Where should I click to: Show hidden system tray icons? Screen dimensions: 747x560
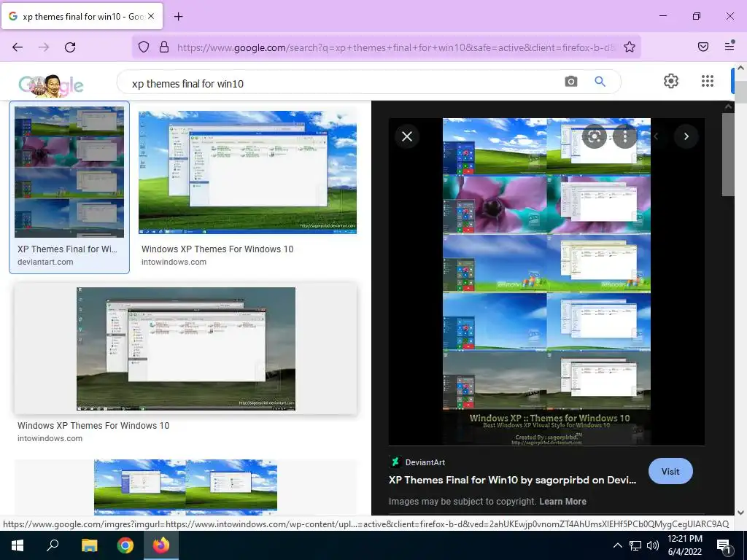click(617, 545)
